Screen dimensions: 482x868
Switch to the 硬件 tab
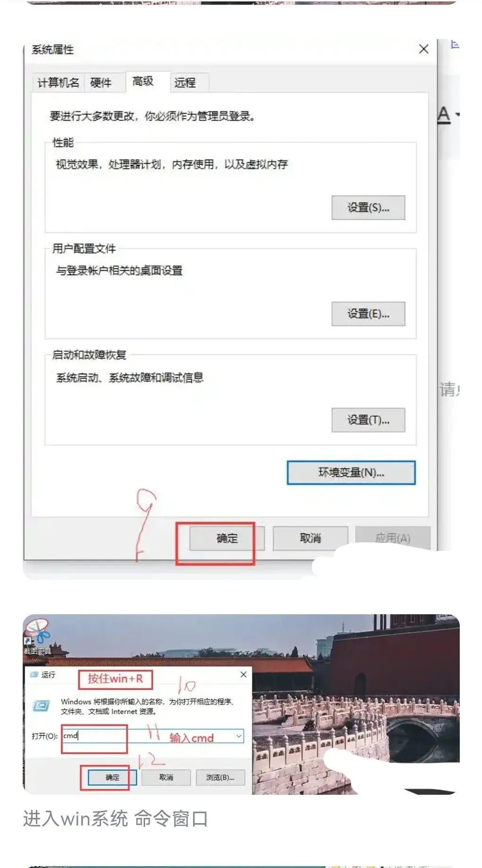[101, 83]
